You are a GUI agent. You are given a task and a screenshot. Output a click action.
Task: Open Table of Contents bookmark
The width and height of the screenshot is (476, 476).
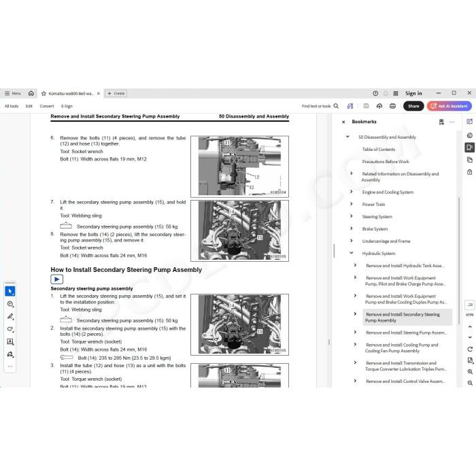(379, 150)
